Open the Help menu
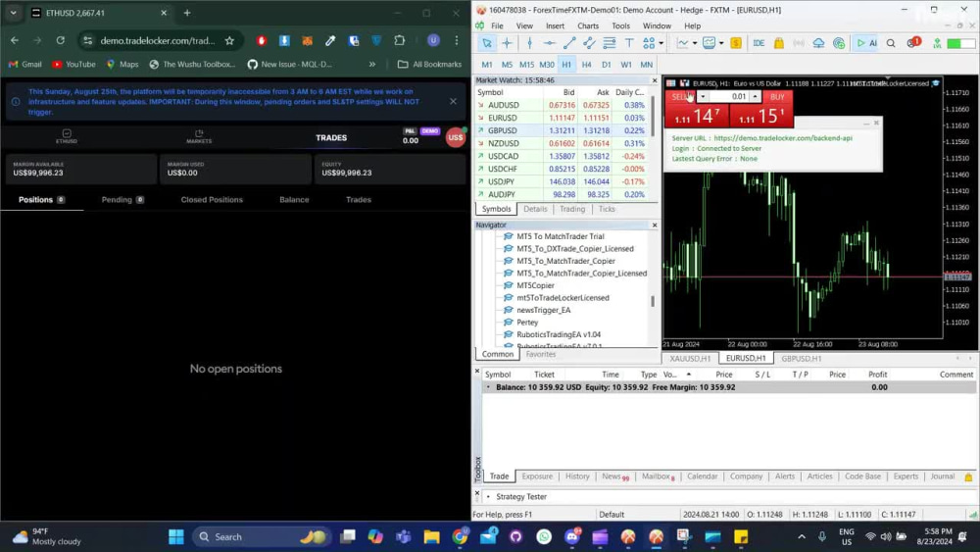Image resolution: width=980 pixels, height=552 pixels. click(693, 25)
